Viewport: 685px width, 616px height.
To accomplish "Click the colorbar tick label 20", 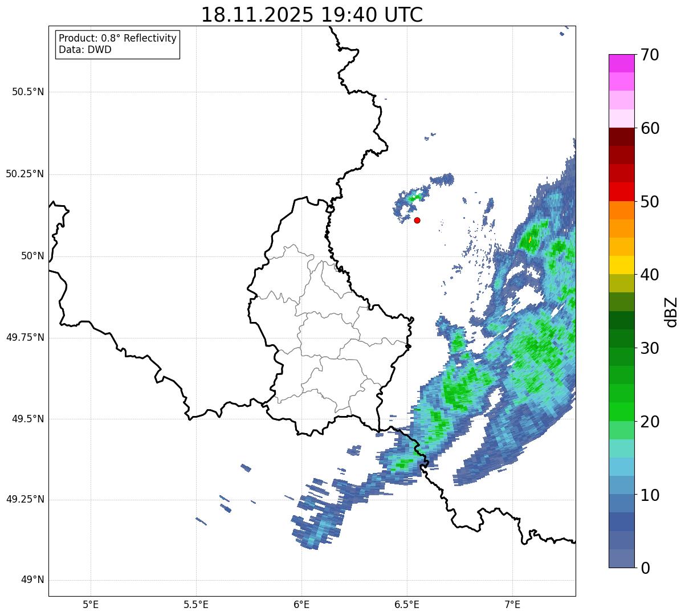I will click(x=650, y=422).
